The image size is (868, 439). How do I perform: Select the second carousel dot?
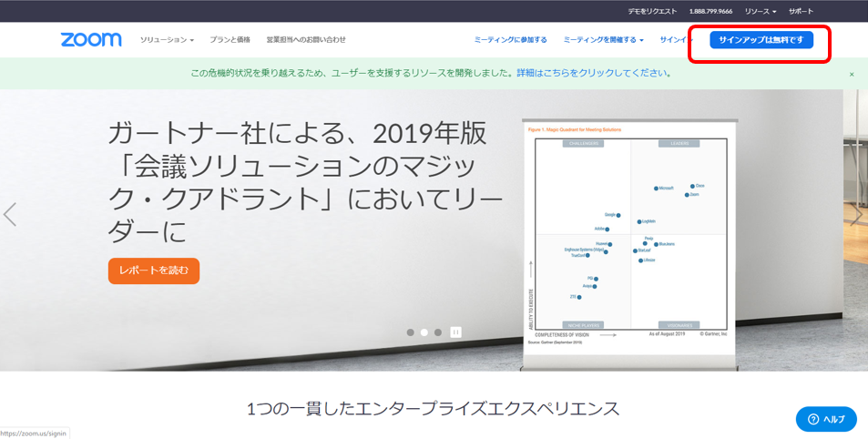[424, 332]
